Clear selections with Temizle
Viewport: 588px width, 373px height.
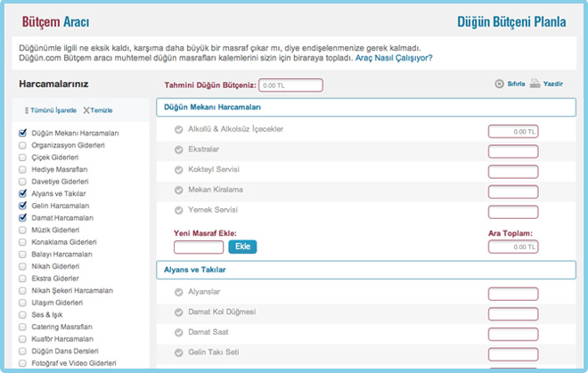pos(98,109)
